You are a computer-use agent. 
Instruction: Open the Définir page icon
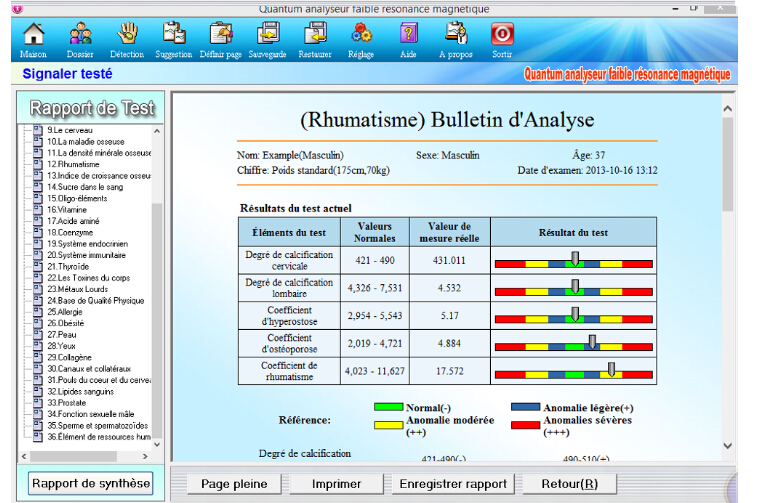pyautogui.click(x=221, y=40)
